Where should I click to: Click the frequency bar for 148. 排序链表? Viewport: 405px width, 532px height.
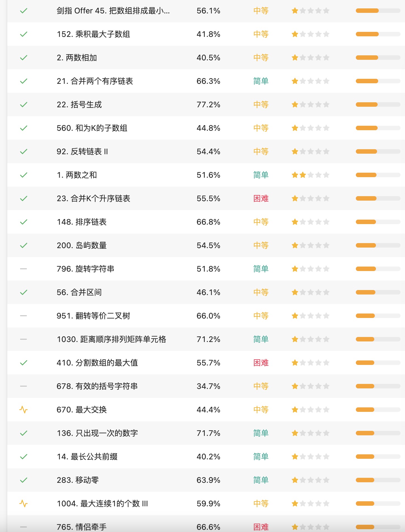tap(378, 222)
